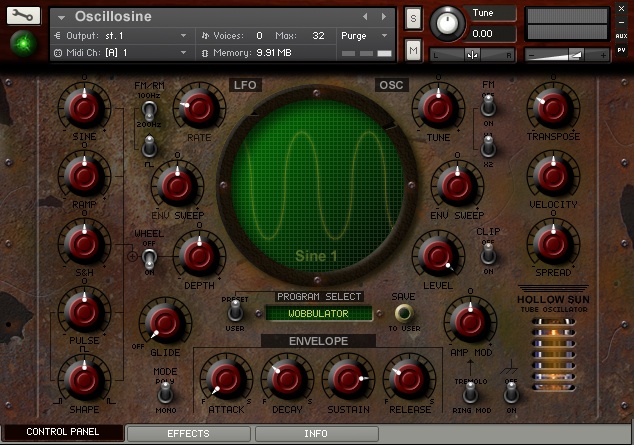Screen dimensions: 634x445
Task: Click the next preset arrow next to Oscillosine
Action: click(384, 17)
